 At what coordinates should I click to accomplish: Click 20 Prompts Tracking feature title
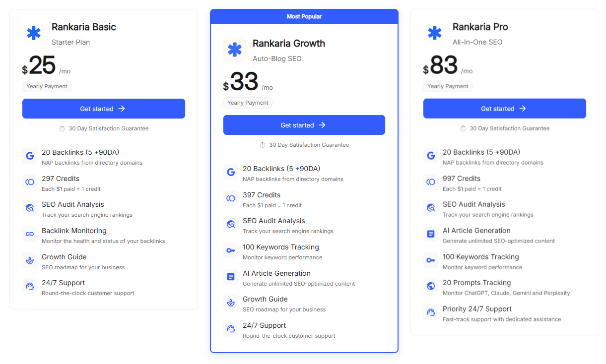point(476,283)
